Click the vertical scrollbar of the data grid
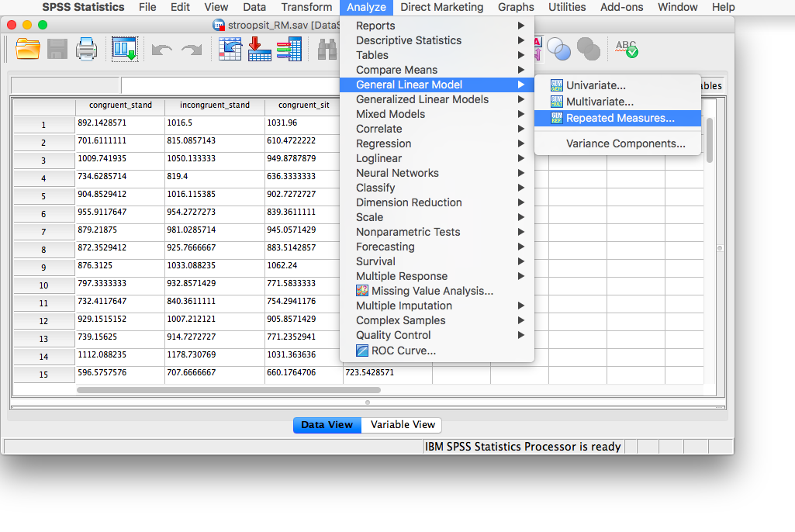This screenshot has height=532, width=795. [x=710, y=140]
